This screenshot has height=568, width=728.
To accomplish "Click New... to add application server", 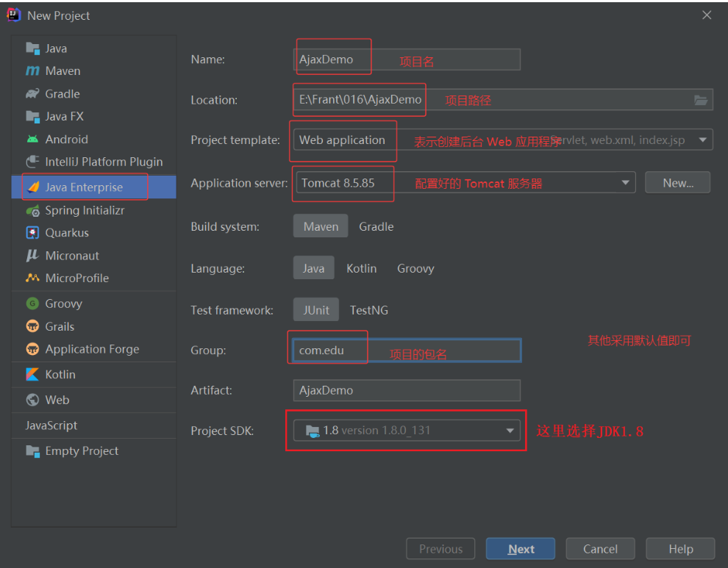I will (x=678, y=183).
